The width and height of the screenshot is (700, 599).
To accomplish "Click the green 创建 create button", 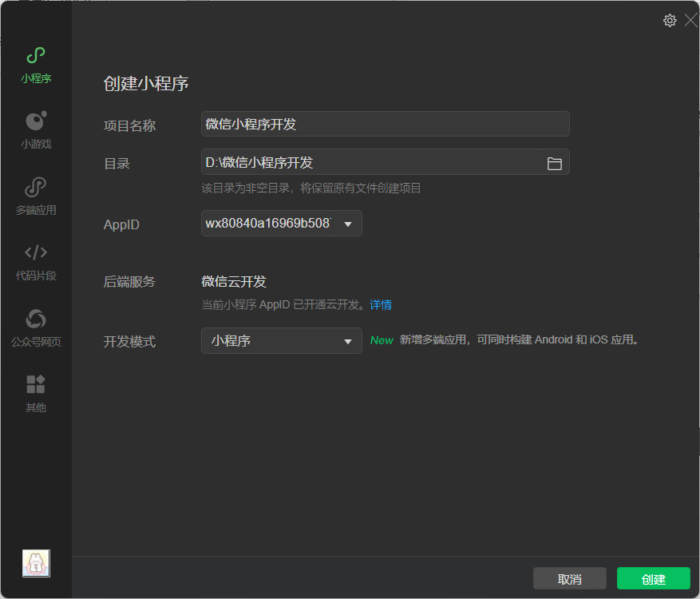I will (x=654, y=579).
